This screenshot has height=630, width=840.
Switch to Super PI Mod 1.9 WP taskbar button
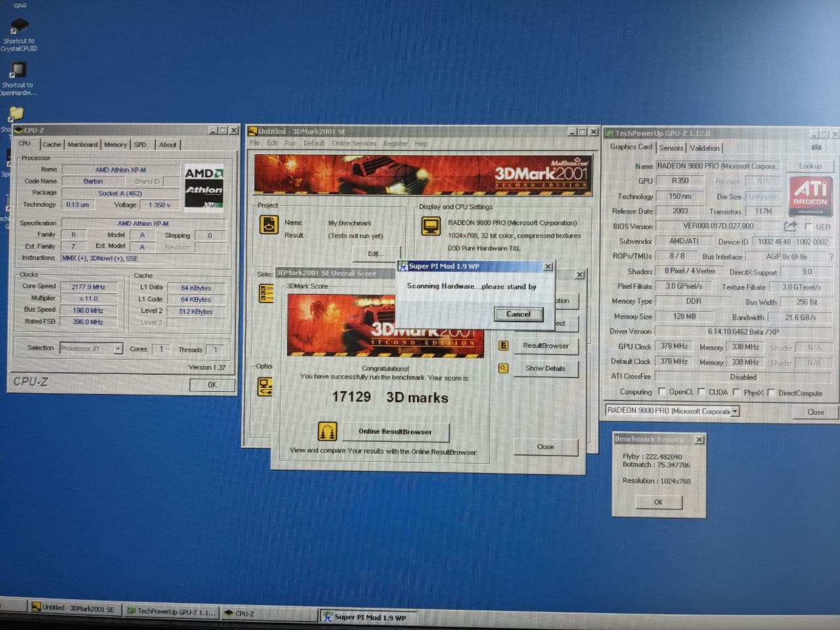tap(368, 617)
